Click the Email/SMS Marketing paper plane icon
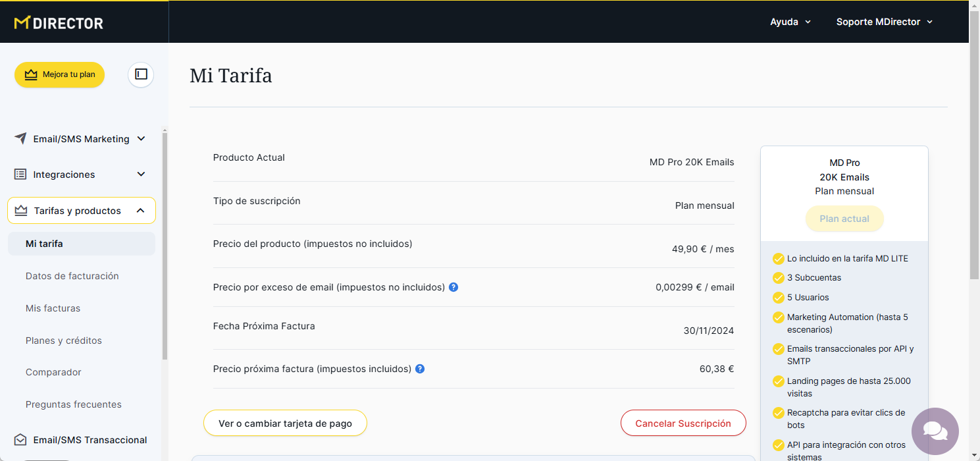The width and height of the screenshot is (980, 461). pyautogui.click(x=20, y=139)
